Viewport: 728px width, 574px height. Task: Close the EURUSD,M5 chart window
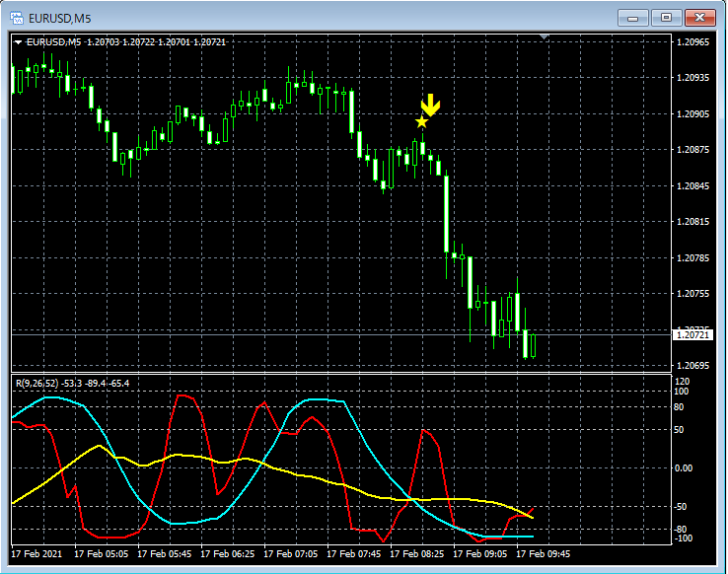click(x=699, y=18)
